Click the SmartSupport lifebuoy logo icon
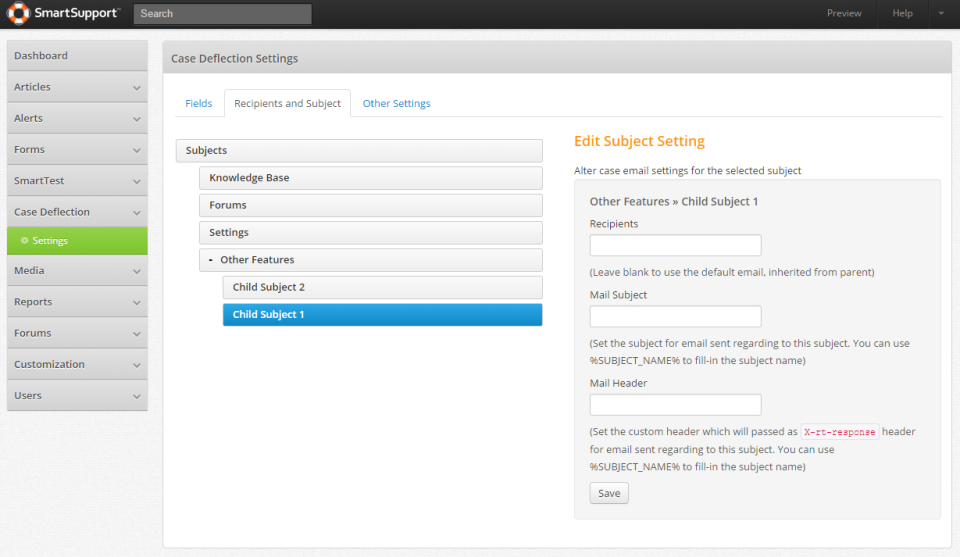 coord(18,13)
